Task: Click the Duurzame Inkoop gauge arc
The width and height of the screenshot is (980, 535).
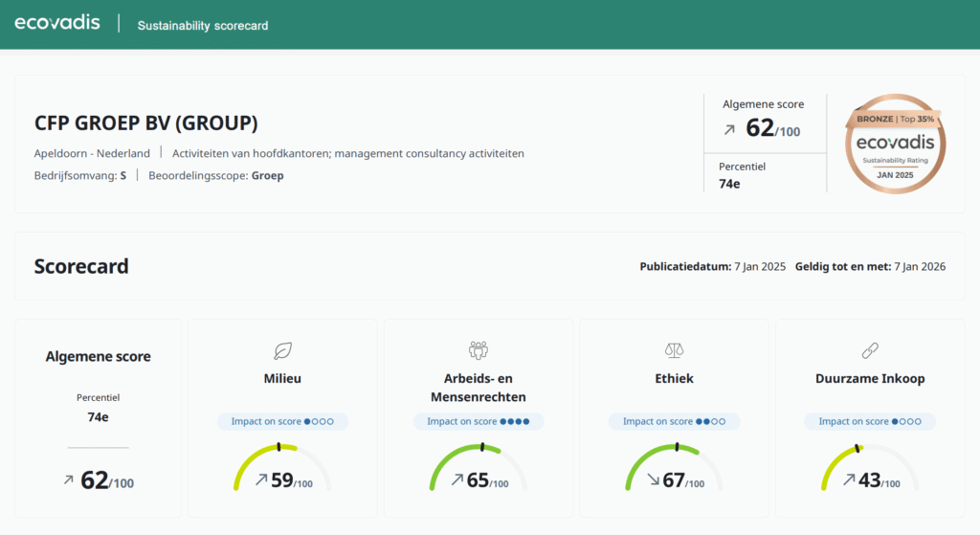Action: pos(870,467)
